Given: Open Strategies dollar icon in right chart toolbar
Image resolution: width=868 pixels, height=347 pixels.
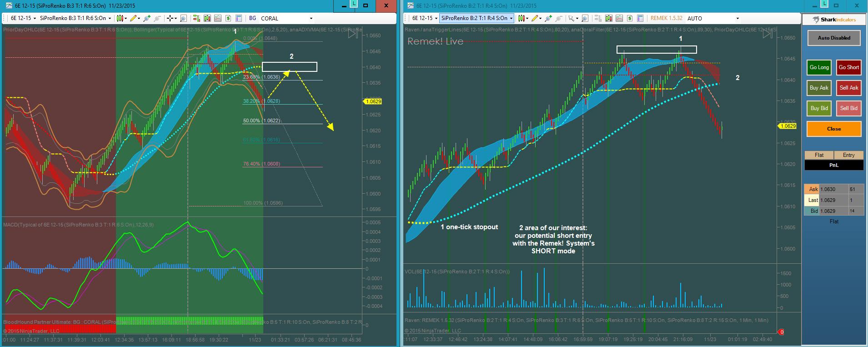Looking at the screenshot, I should click(630, 18).
